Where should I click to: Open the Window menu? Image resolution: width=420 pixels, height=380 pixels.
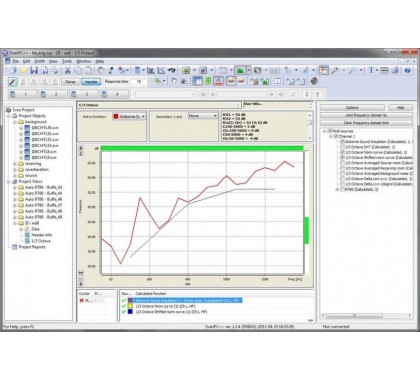click(84, 61)
